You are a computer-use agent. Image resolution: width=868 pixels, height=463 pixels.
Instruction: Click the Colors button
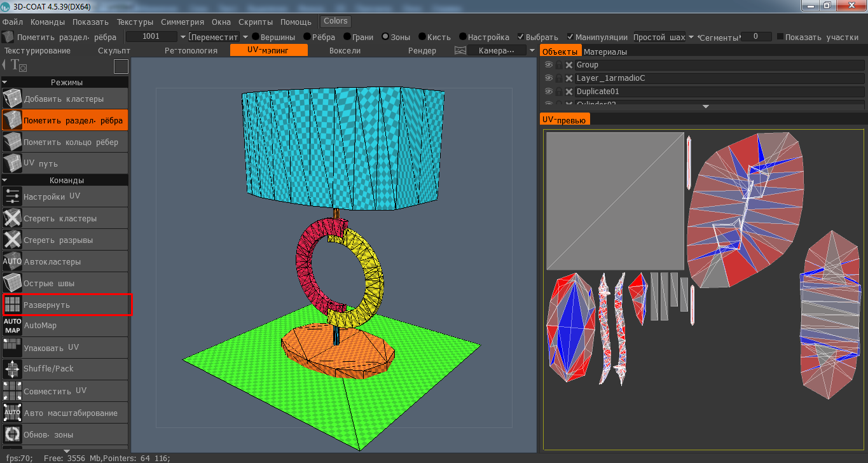[x=336, y=21]
